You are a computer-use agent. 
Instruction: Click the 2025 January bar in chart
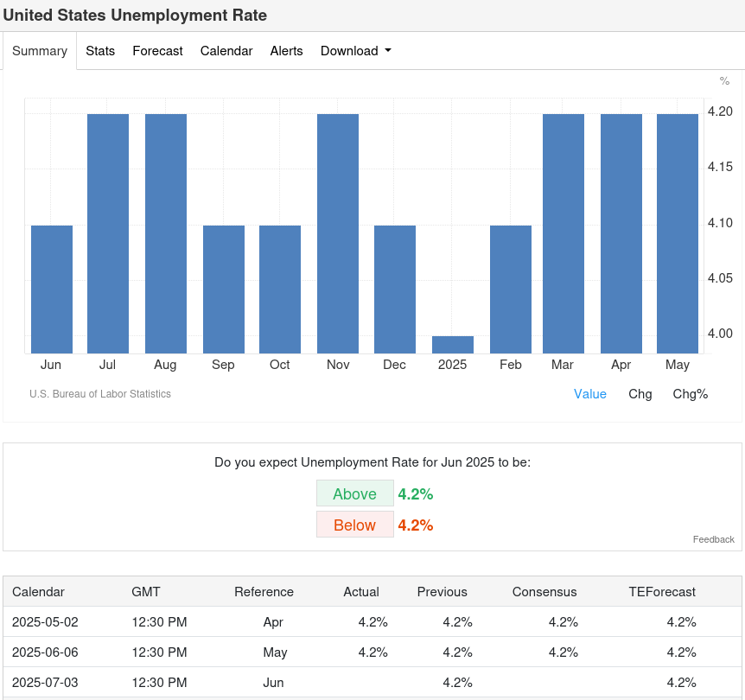click(453, 345)
